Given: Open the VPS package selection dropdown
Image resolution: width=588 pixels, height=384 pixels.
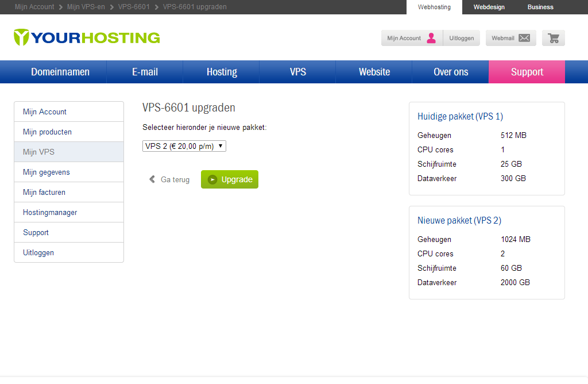Looking at the screenshot, I should coord(184,146).
